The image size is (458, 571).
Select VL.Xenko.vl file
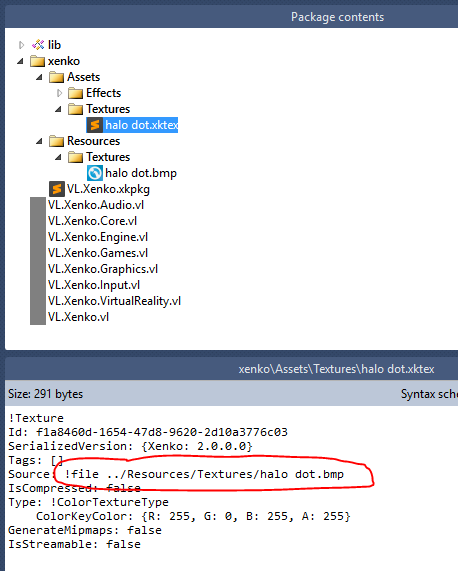click(78, 317)
